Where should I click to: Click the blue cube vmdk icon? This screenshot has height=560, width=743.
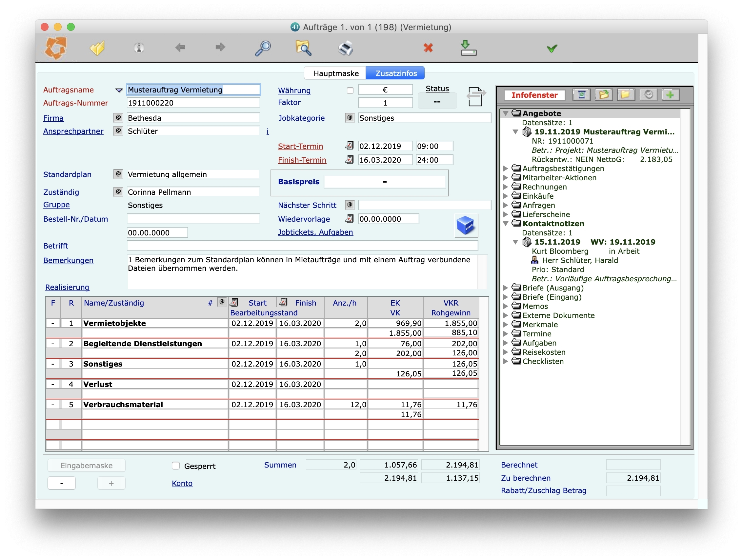pyautogui.click(x=466, y=226)
